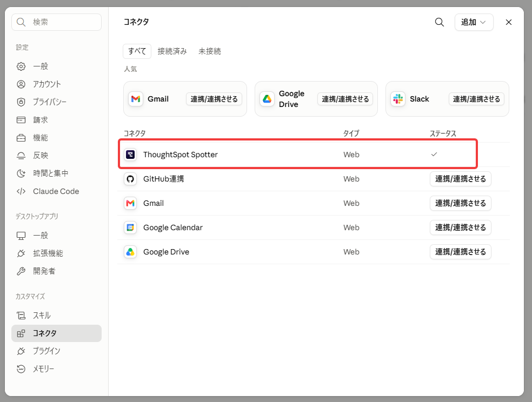
Task: Open the Claude Code settings page
Action: point(56,191)
